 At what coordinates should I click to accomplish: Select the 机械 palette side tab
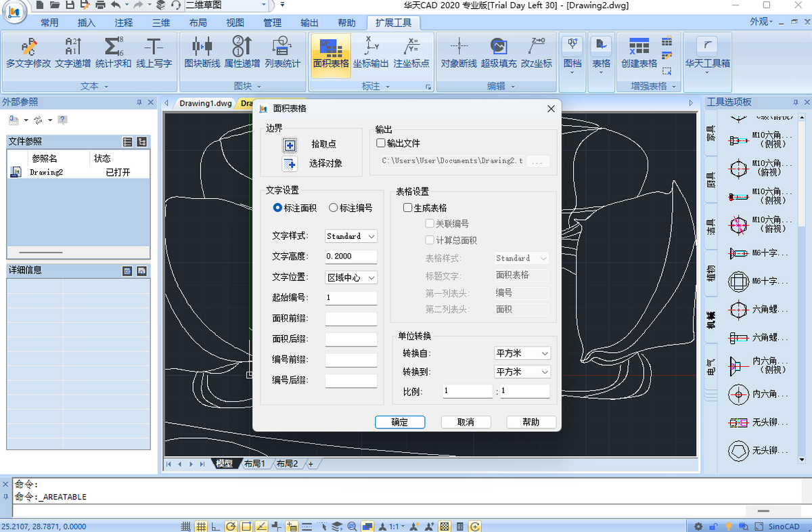(x=711, y=320)
